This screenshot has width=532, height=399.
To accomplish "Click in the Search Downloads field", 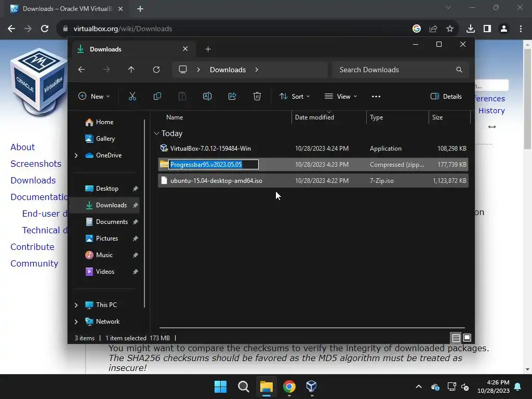I will [x=401, y=70].
